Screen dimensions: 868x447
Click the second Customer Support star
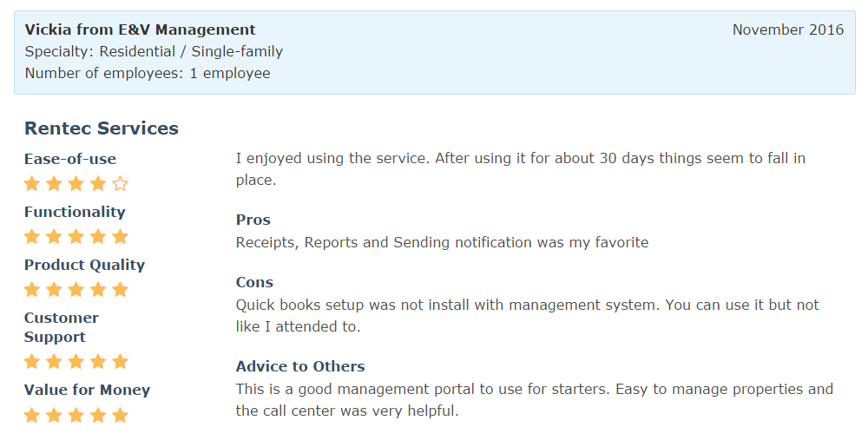54,362
